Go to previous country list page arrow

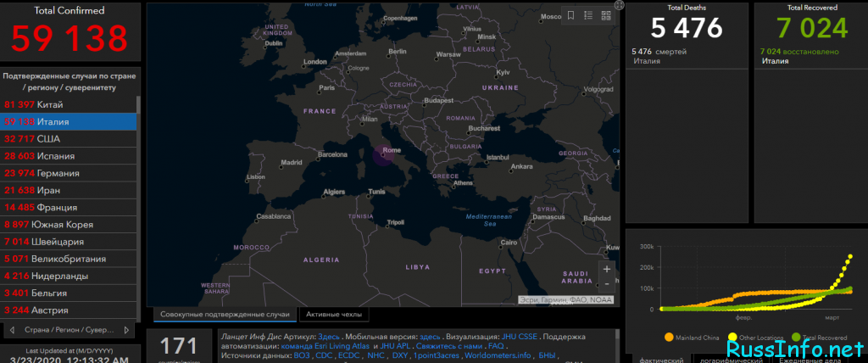click(12, 330)
